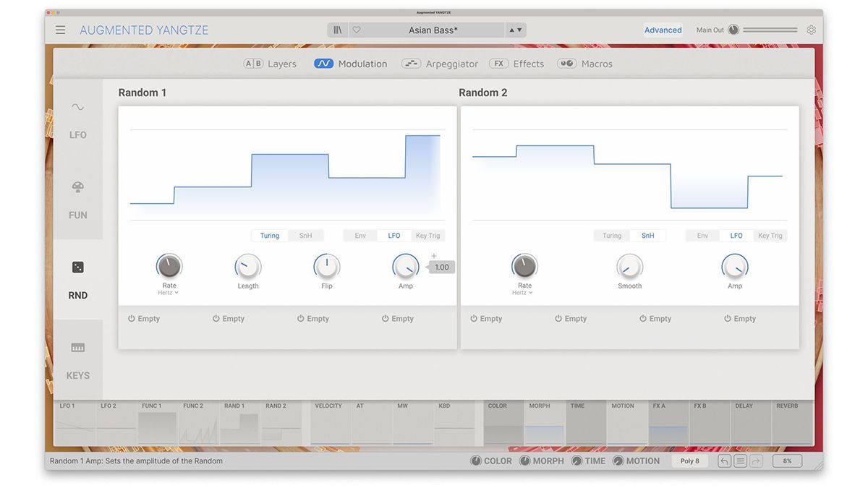Viewport: 868px width, 488px height.
Task: Turn the Main Out volume knob
Action: tap(733, 30)
